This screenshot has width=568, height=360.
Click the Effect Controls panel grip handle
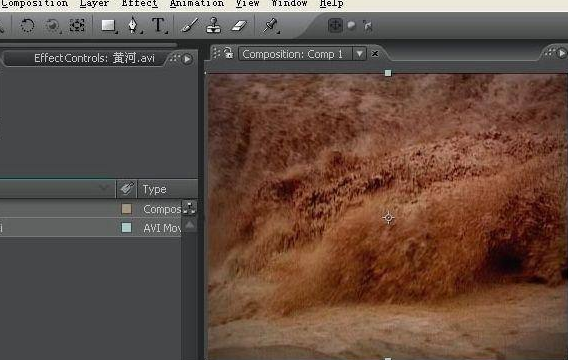pos(175,58)
